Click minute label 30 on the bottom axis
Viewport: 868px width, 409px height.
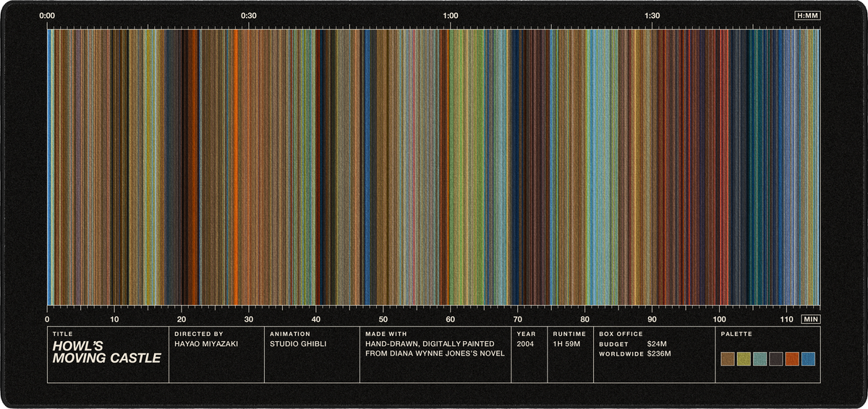[x=249, y=319]
